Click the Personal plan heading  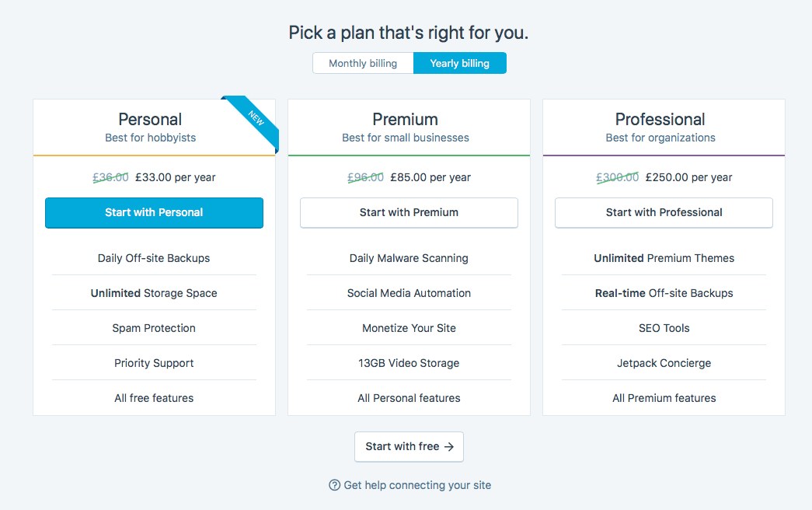[x=150, y=119]
